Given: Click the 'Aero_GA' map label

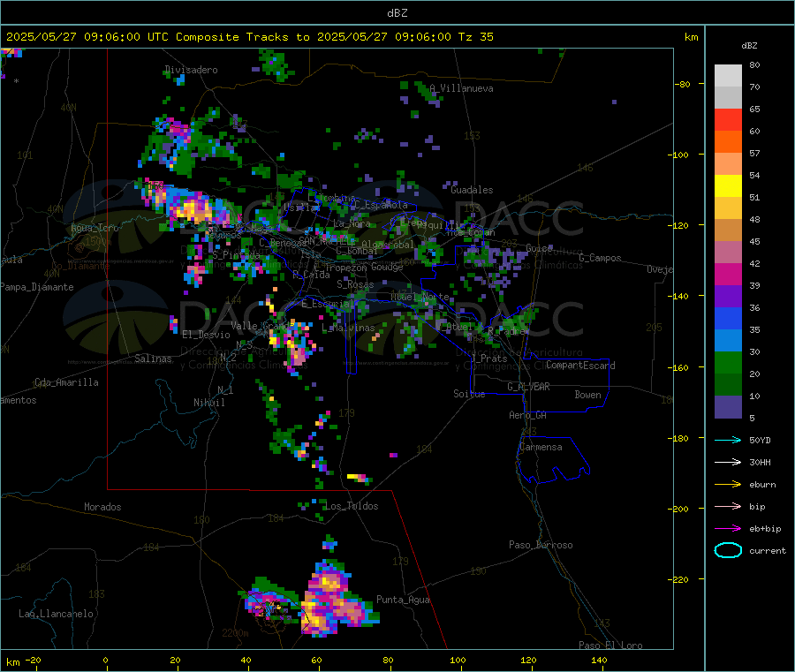Looking at the screenshot, I should [527, 415].
